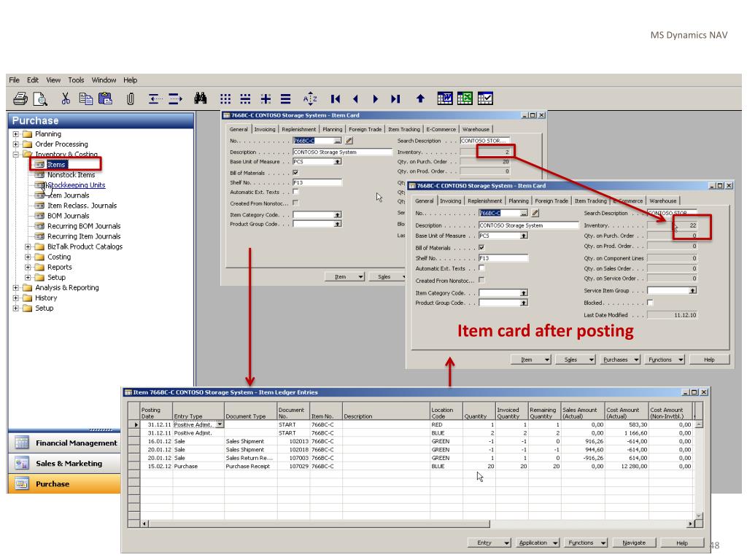Viewport: 747px width, 560px height.
Task: Click Application button in Item Ledger Entries
Action: pyautogui.click(x=538, y=542)
